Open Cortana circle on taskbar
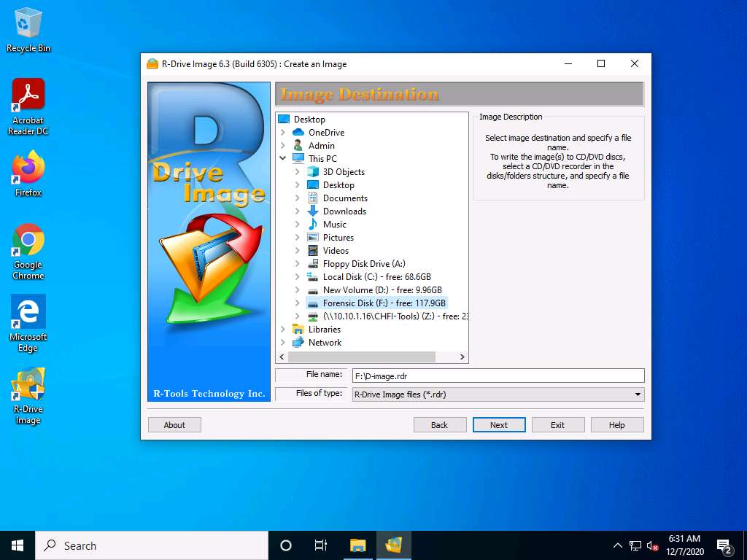Image resolution: width=747 pixels, height=560 pixels. pos(286,545)
